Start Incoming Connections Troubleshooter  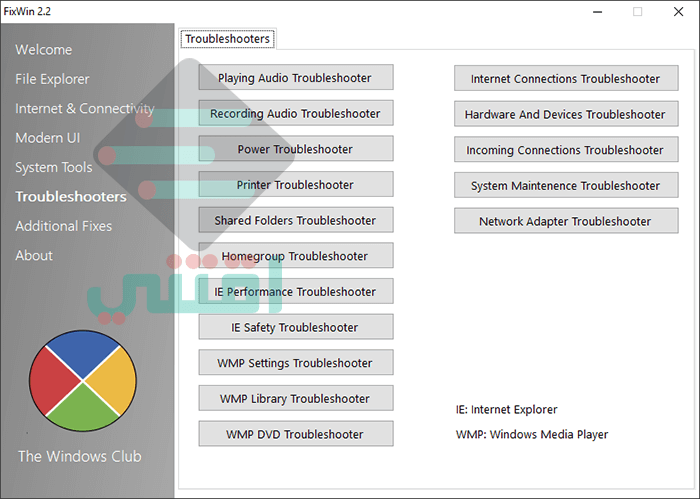(x=566, y=150)
